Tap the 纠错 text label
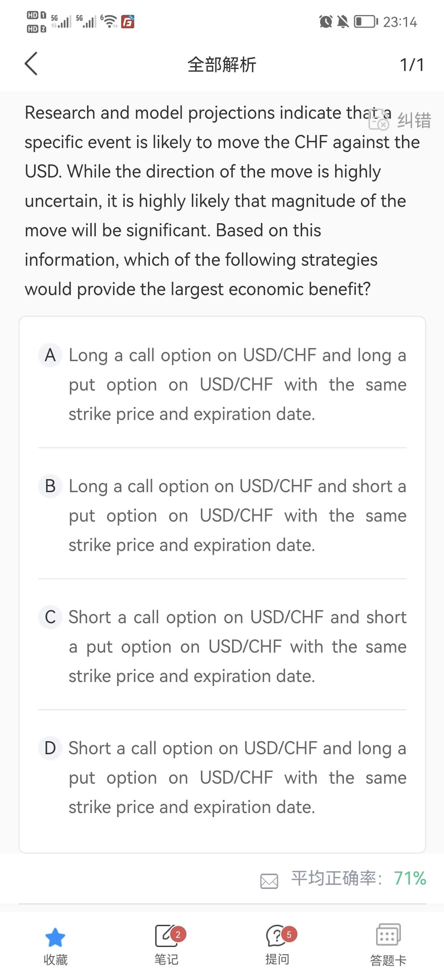 pos(414,121)
